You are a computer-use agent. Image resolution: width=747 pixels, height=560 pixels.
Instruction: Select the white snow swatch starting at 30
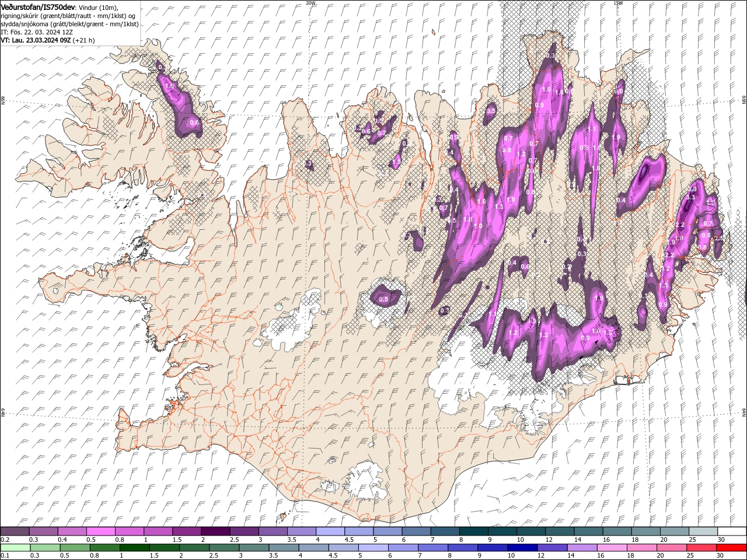tap(733, 531)
